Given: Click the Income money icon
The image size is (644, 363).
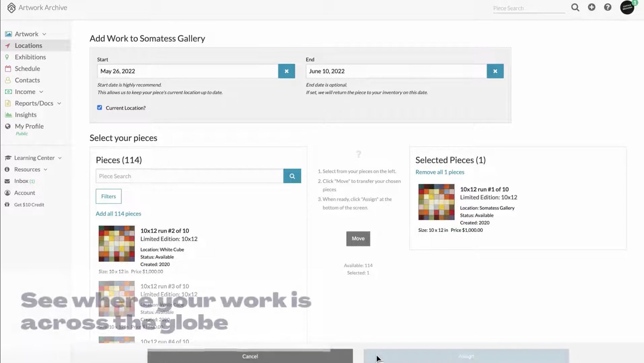Looking at the screenshot, I should click(x=8, y=92).
